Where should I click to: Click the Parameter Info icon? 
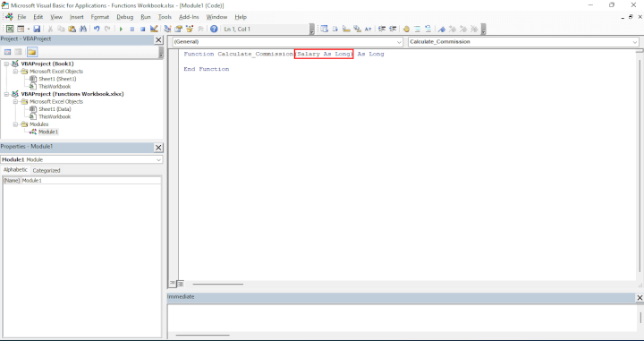pos(357,29)
